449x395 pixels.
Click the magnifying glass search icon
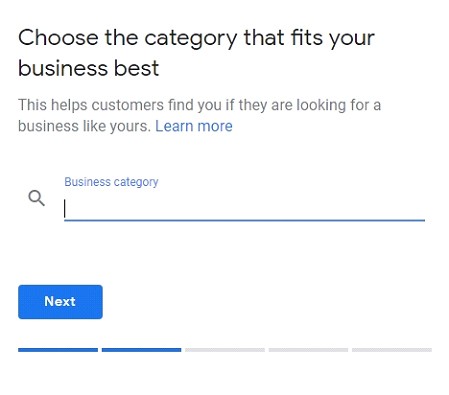tap(36, 198)
